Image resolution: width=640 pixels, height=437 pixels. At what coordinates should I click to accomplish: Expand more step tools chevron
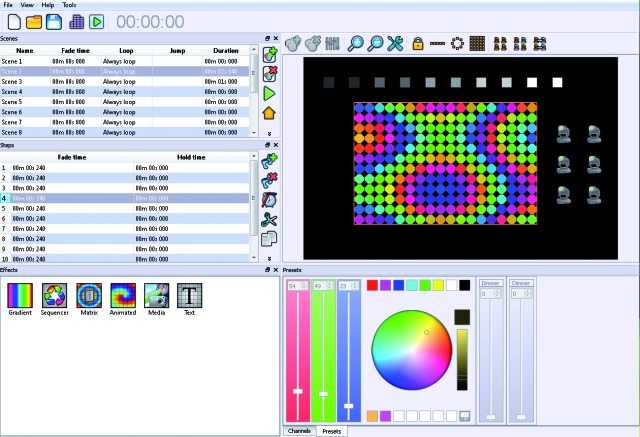click(269, 259)
